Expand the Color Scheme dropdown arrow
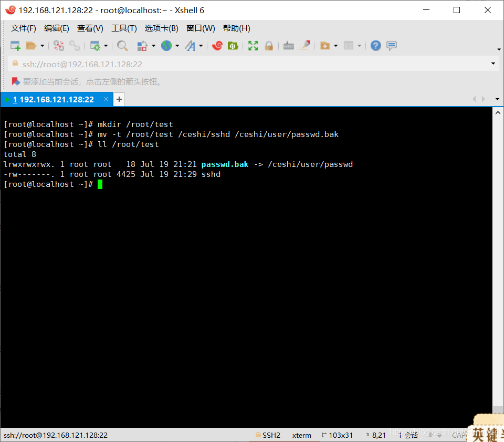504x442 pixels. click(154, 46)
